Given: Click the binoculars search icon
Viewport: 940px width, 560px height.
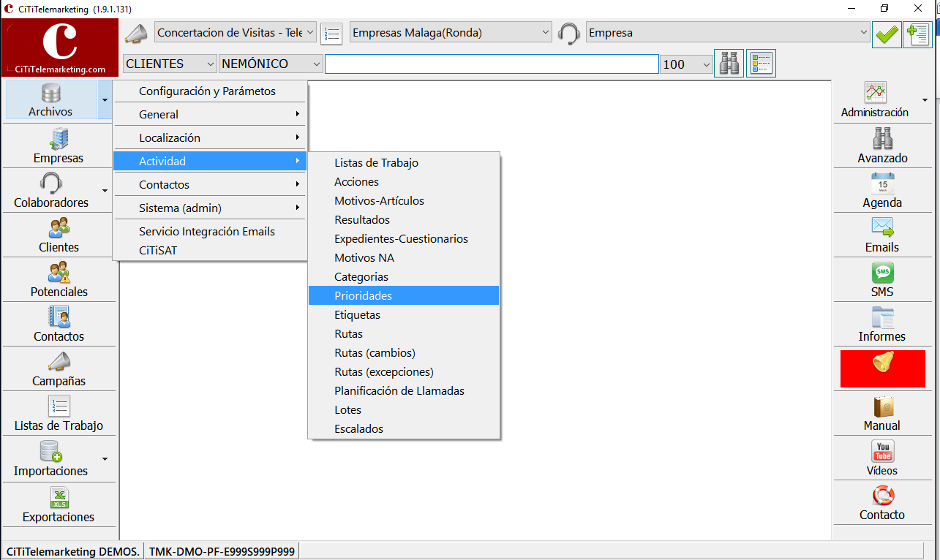Looking at the screenshot, I should click(x=729, y=64).
